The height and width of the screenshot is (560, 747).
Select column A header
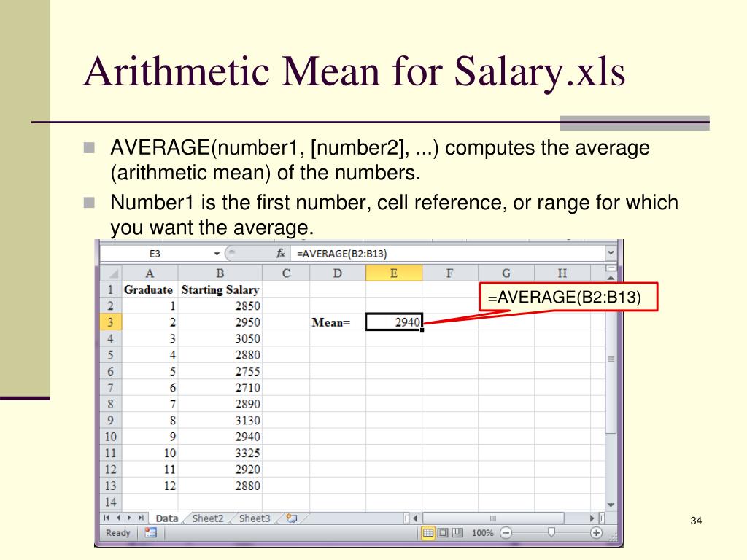coord(150,273)
